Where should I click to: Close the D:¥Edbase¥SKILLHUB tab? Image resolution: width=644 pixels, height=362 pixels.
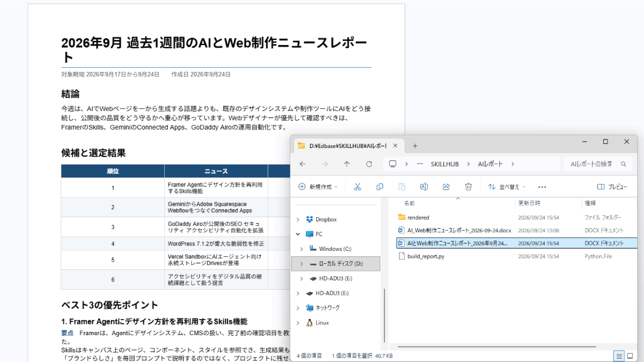pyautogui.click(x=396, y=145)
